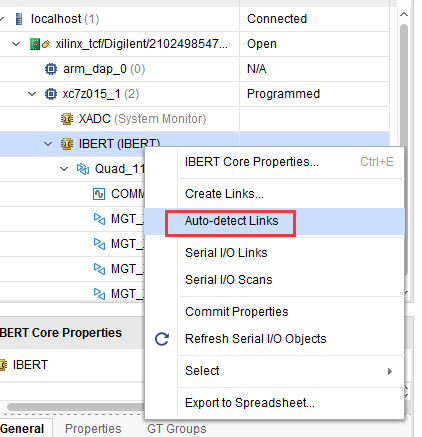Screen dimensions: 422x437
Task: Click the Refresh Serial I/O Objects icon
Action: 162,339
